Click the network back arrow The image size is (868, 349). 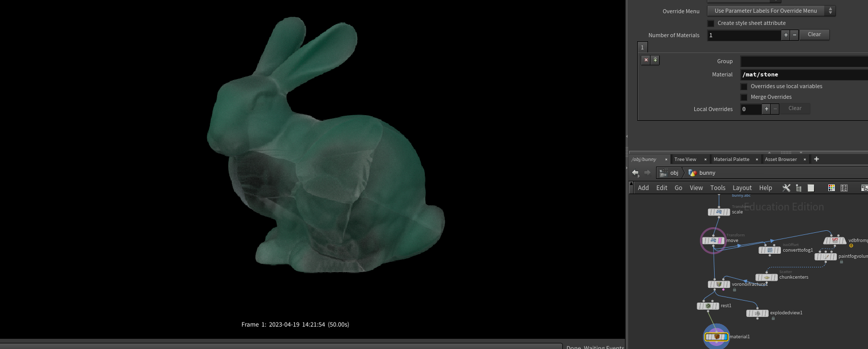635,173
